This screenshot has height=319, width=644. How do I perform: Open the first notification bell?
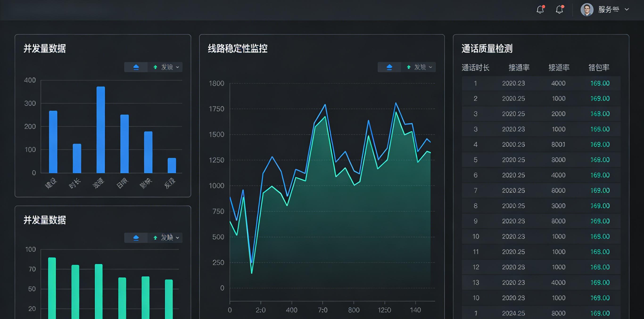click(x=540, y=9)
